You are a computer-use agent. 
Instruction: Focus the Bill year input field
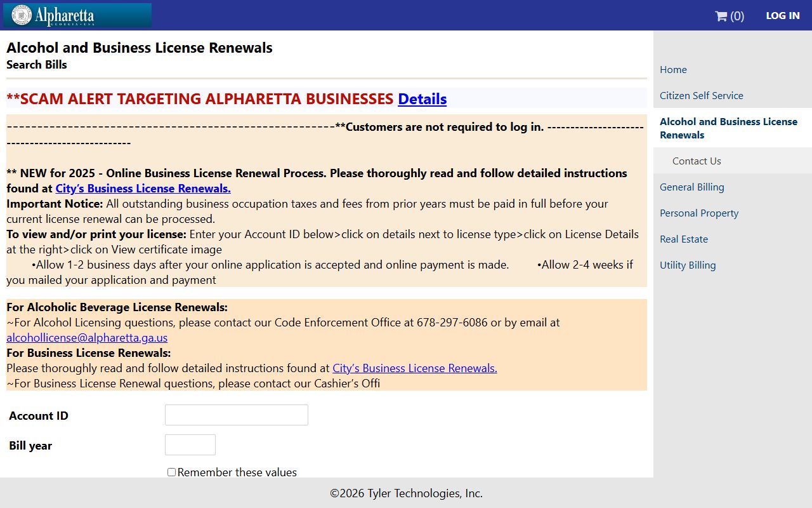tap(190, 445)
